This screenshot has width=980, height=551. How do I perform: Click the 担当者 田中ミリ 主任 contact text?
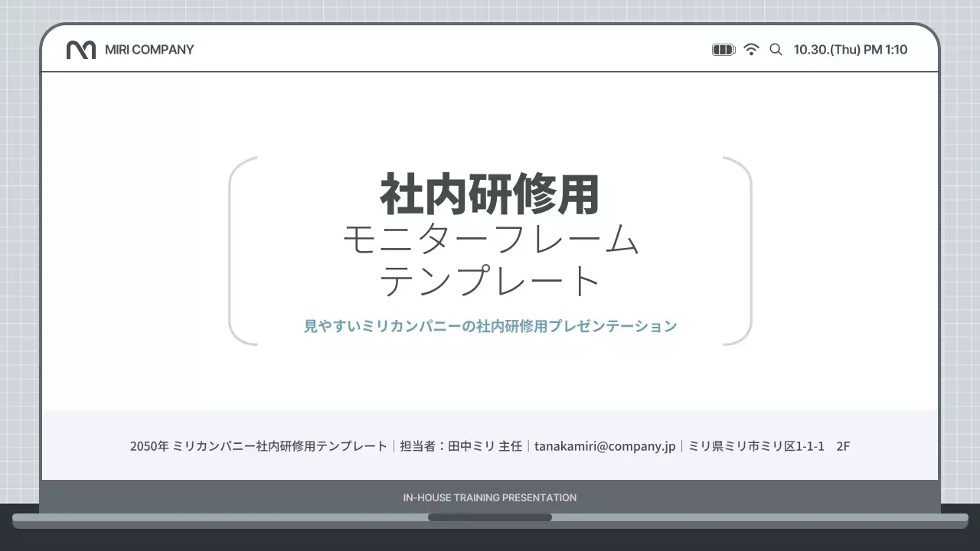pyautogui.click(x=460, y=445)
